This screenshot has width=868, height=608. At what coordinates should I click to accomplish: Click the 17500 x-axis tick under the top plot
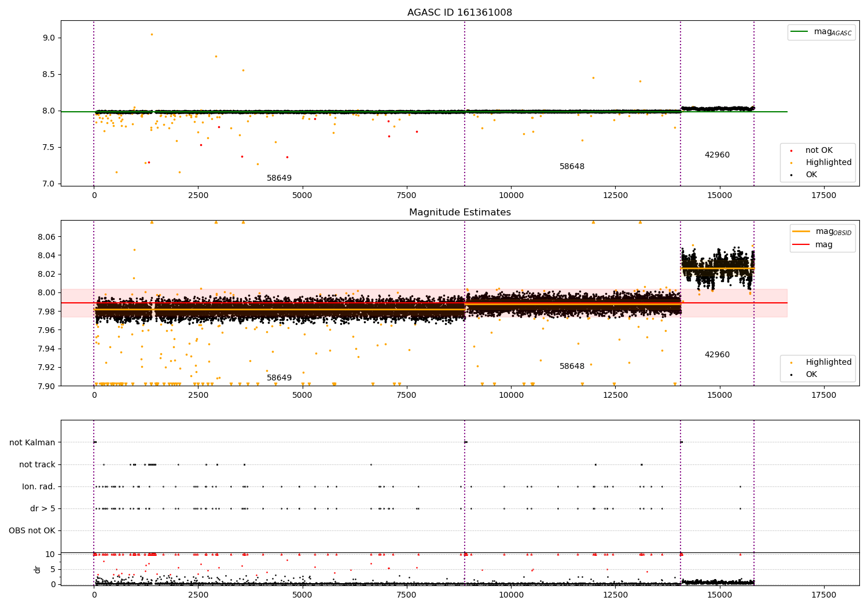824,196
